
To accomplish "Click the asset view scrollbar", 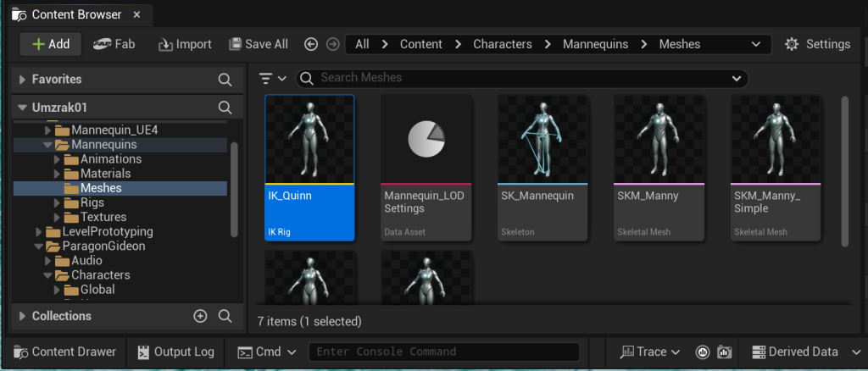I will coord(845,171).
